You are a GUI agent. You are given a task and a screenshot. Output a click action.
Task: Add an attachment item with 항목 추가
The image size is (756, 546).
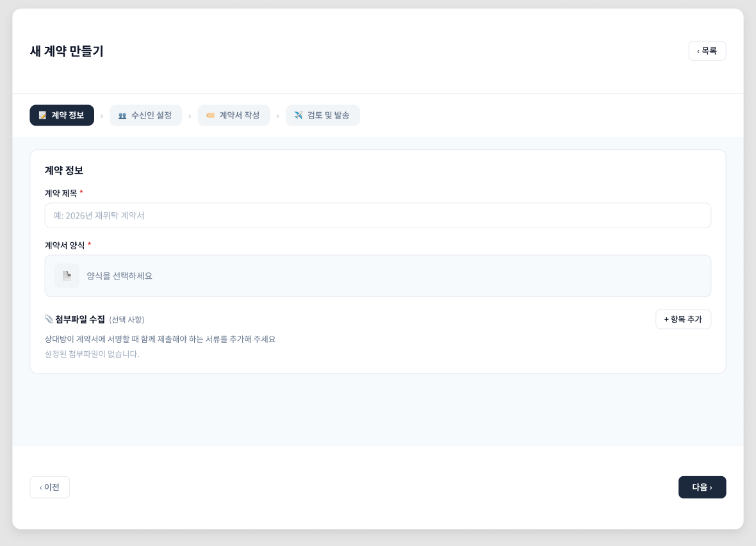point(683,319)
